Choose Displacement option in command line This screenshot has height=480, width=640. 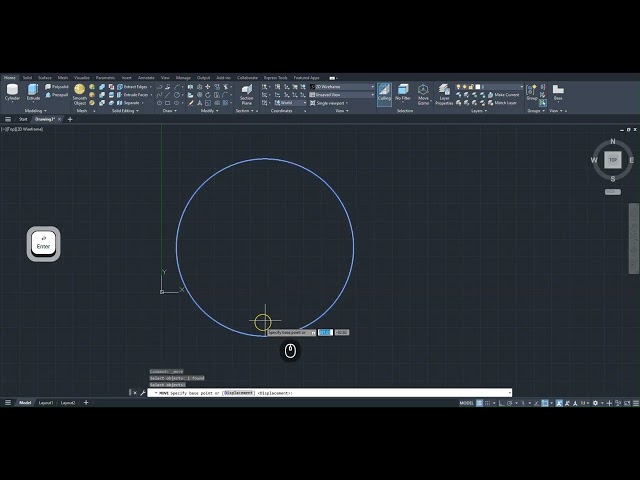click(238, 393)
